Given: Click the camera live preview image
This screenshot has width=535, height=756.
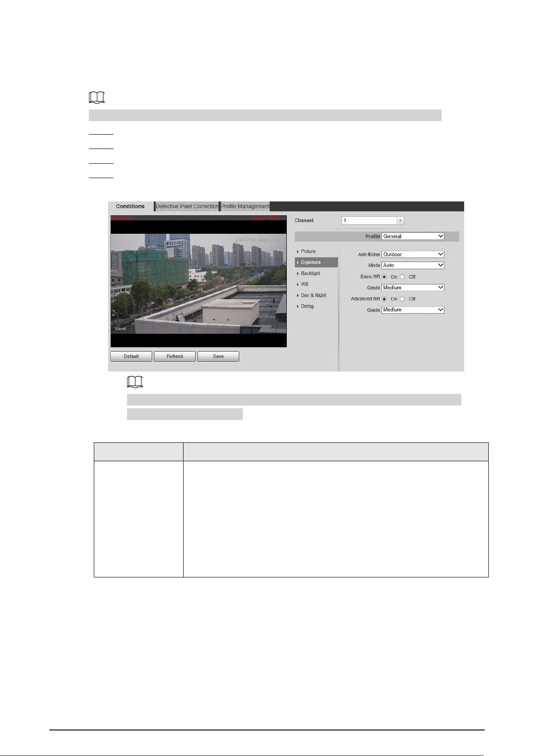Looking at the screenshot, I should coord(198,281).
